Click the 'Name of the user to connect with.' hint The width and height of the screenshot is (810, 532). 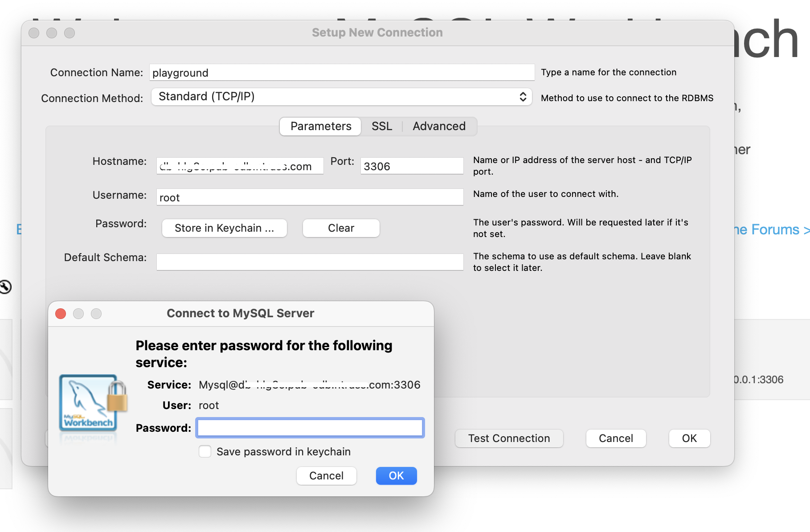tap(546, 194)
